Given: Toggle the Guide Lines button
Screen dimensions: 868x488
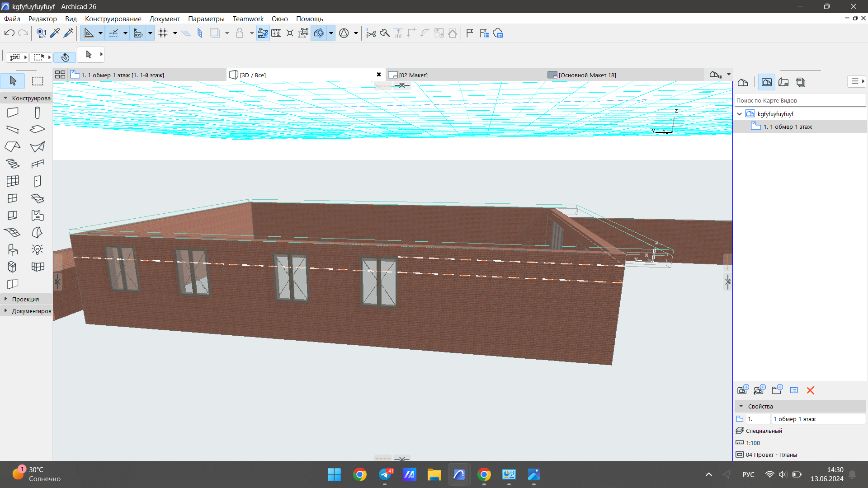Looking at the screenshot, I should (x=89, y=33).
